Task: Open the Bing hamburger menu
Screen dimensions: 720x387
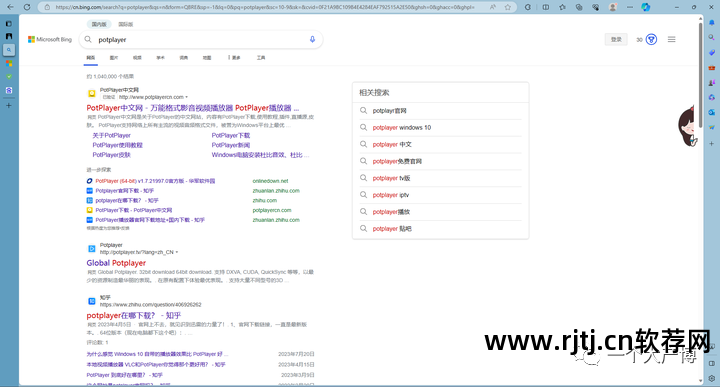Action: pos(671,39)
